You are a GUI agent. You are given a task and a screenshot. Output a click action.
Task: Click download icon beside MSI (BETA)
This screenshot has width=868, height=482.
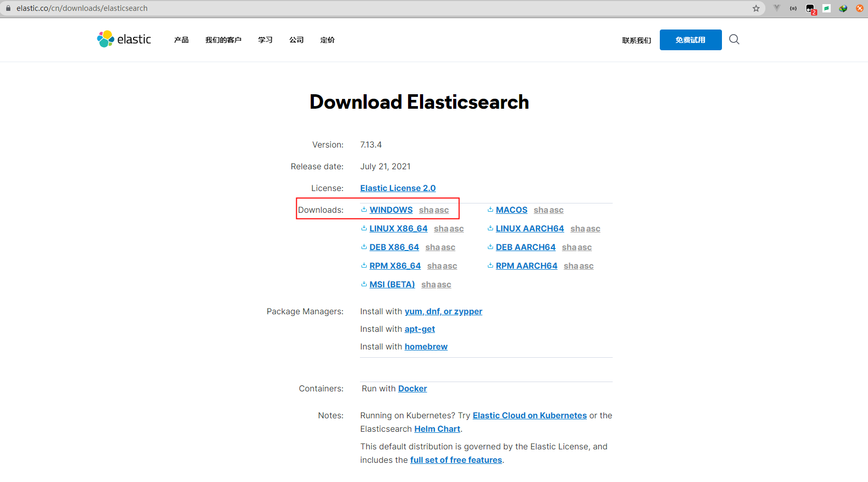(364, 284)
